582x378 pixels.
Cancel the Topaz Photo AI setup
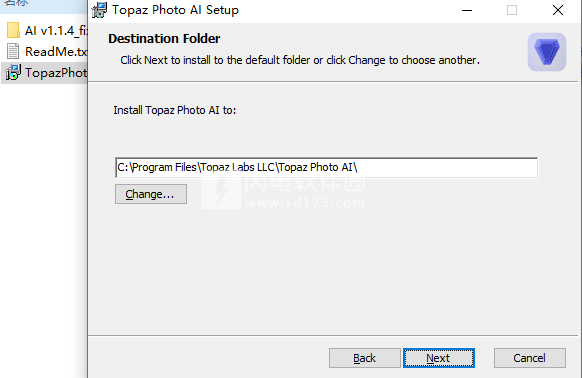[x=530, y=358]
